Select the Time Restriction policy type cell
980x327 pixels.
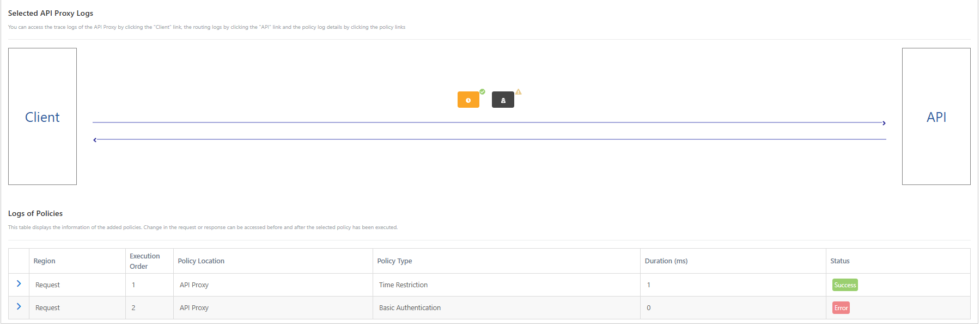pos(403,285)
